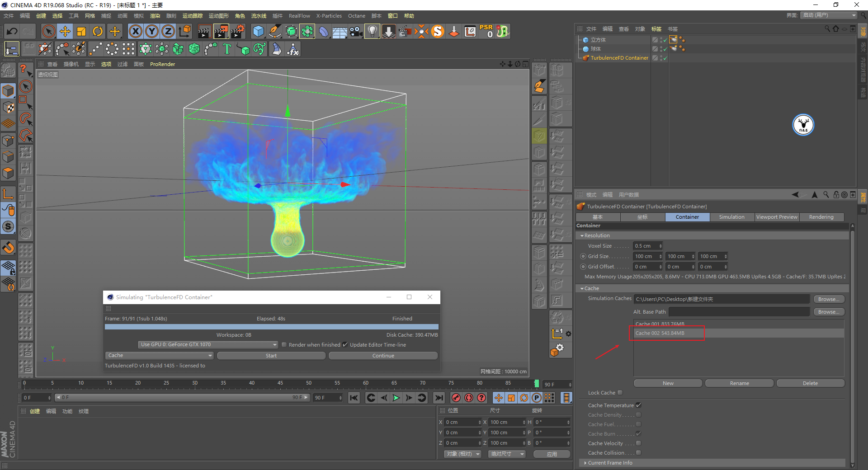Select the Scale tool icon
The image size is (868, 470).
pos(81,31)
